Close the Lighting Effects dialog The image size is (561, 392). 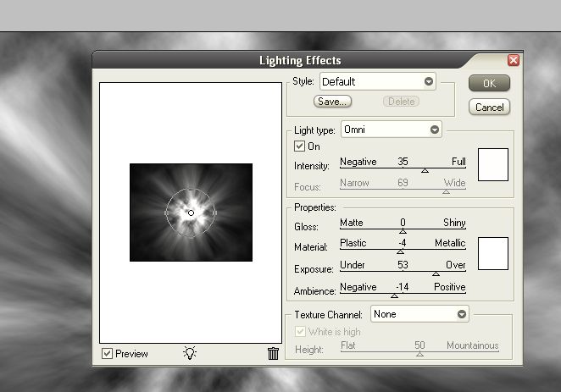point(514,60)
